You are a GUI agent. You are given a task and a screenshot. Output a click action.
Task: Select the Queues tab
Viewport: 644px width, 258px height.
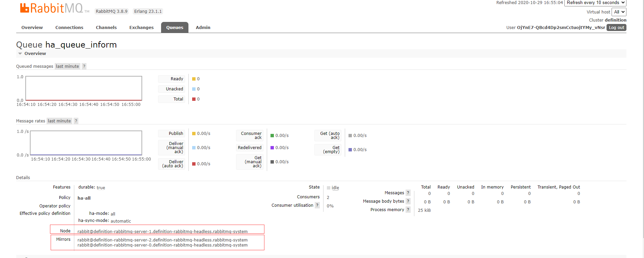point(175,28)
